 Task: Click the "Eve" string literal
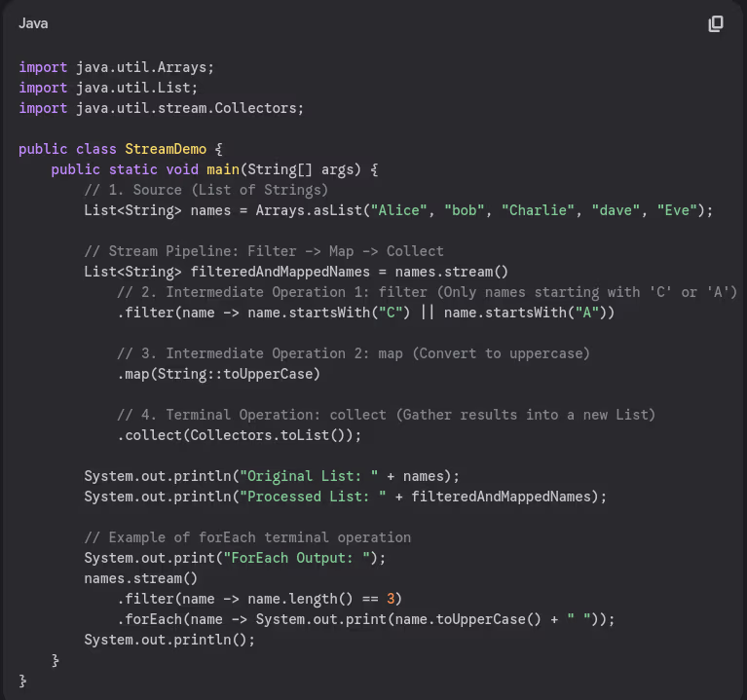click(x=677, y=210)
